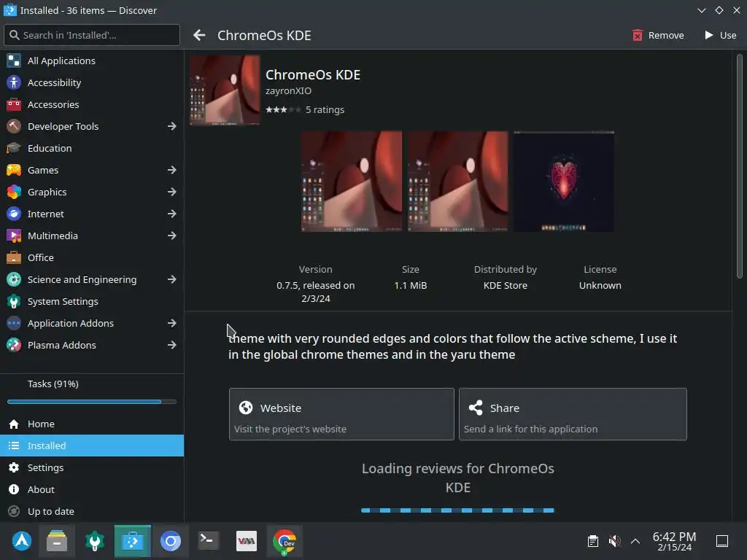Click the Developer Tools hammer icon

(x=14, y=126)
